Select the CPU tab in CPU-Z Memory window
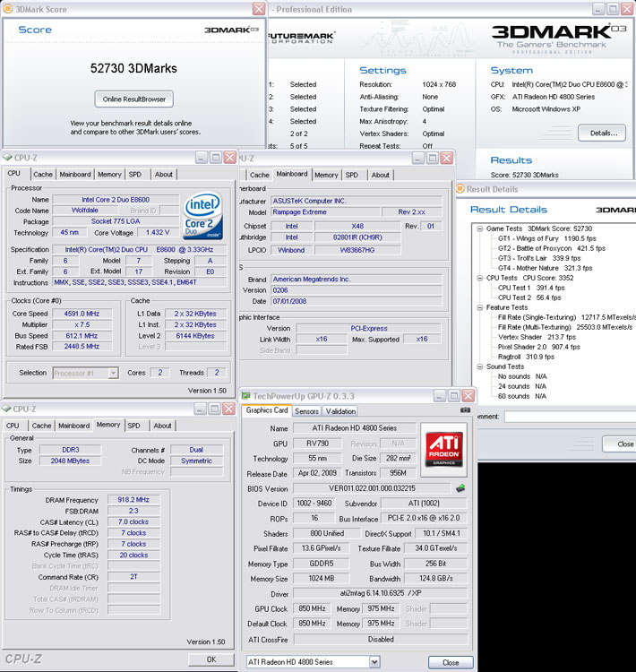Screen dimensions: 636x672 pos(13,426)
